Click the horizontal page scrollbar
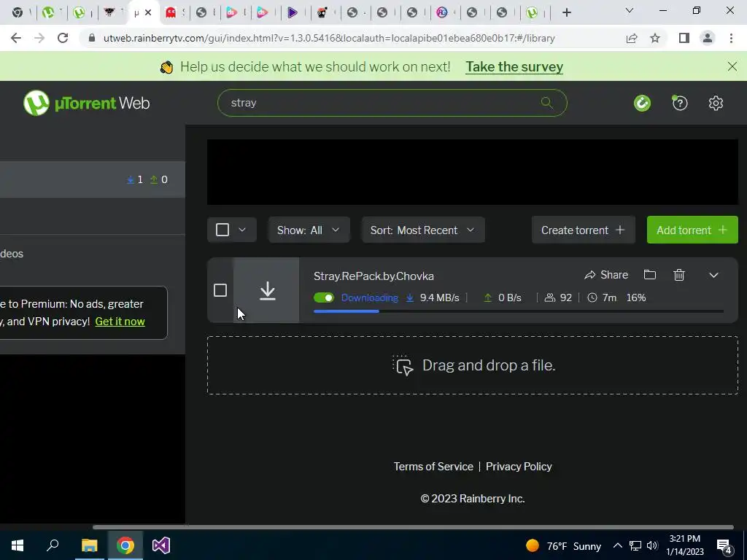 (413, 527)
